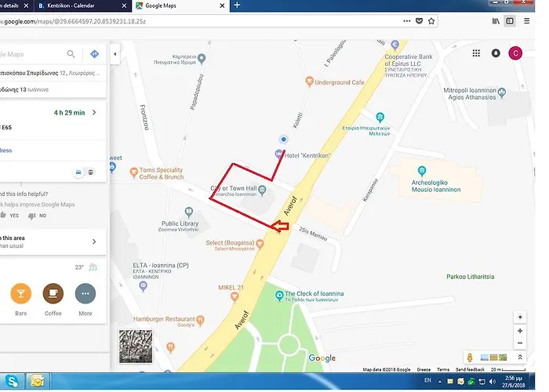Click the YES thumbs-up feedback button
The height and width of the screenshot is (392, 549).
(9, 216)
